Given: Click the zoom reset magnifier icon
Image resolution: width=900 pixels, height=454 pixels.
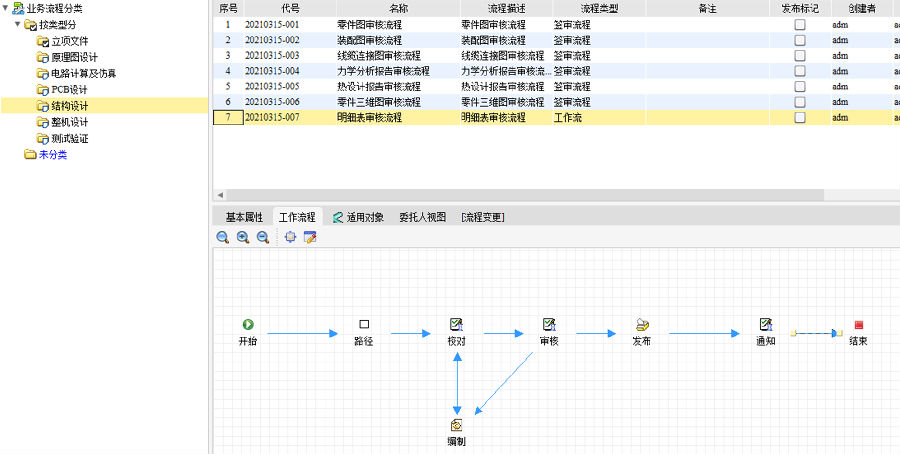Looking at the screenshot, I should click(x=223, y=237).
